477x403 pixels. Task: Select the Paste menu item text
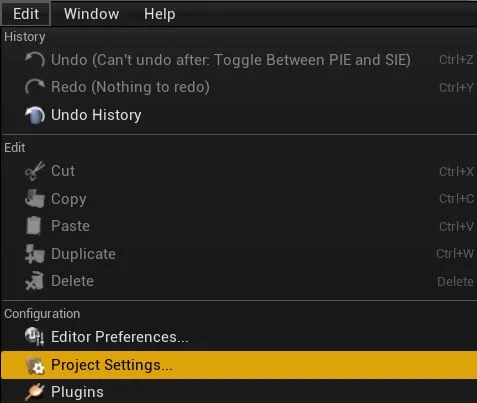(x=70, y=226)
